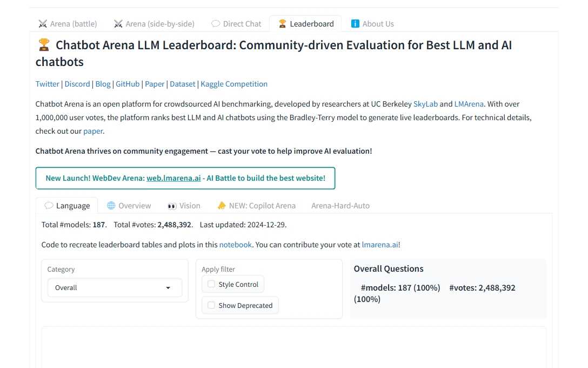Select the Leaderboard tab
This screenshot has width=588, height=368.
click(306, 24)
